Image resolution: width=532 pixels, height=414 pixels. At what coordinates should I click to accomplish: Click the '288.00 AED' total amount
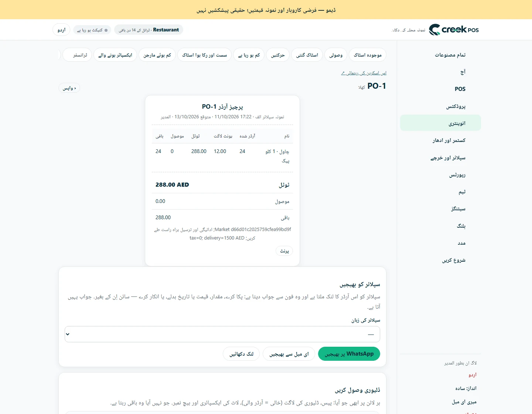tap(172, 184)
